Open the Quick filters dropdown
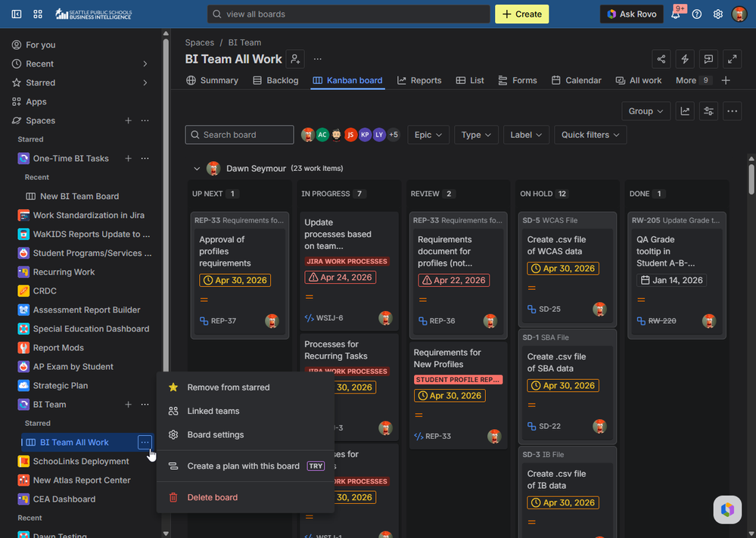This screenshot has height=538, width=756. coord(590,135)
